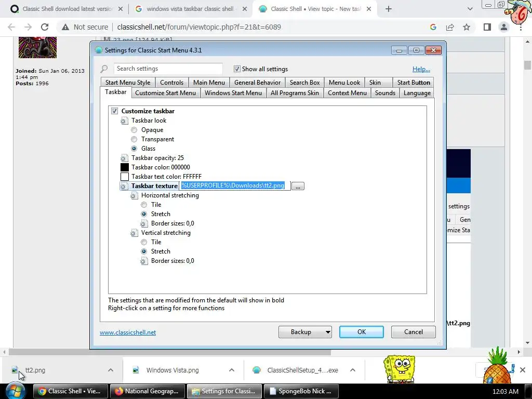The height and width of the screenshot is (399, 532).
Task: Expand tt2.png download options chevron
Action: 111,370
